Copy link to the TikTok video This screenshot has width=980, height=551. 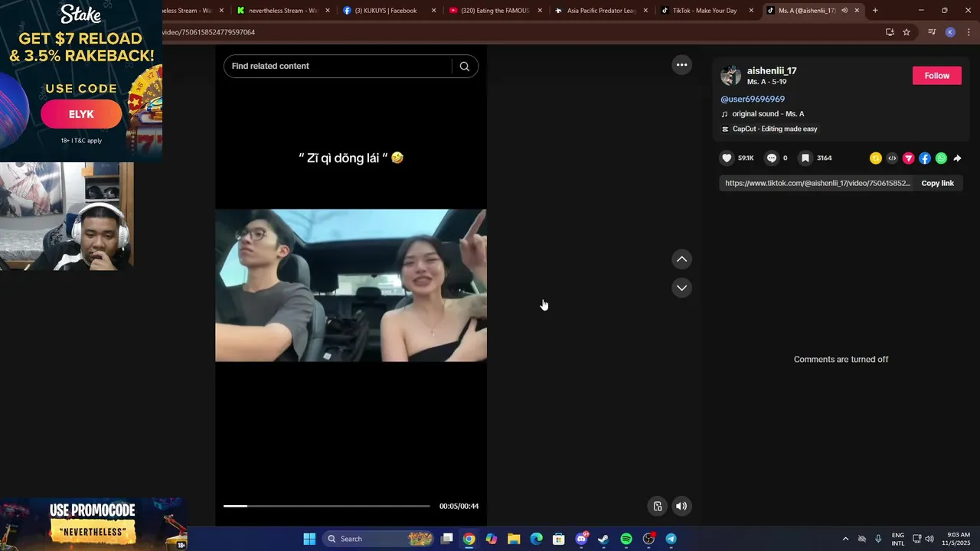click(x=937, y=184)
